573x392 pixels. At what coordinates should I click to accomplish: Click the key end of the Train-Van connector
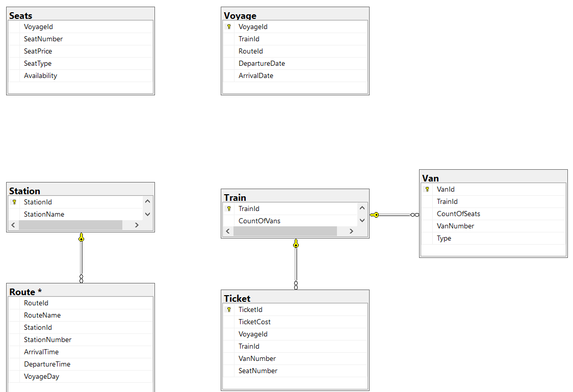click(x=376, y=215)
